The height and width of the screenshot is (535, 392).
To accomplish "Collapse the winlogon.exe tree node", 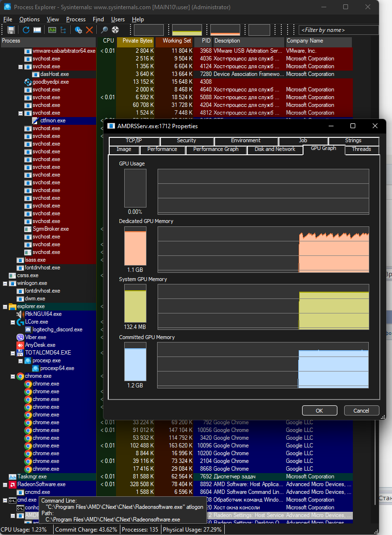I will [x=5, y=283].
